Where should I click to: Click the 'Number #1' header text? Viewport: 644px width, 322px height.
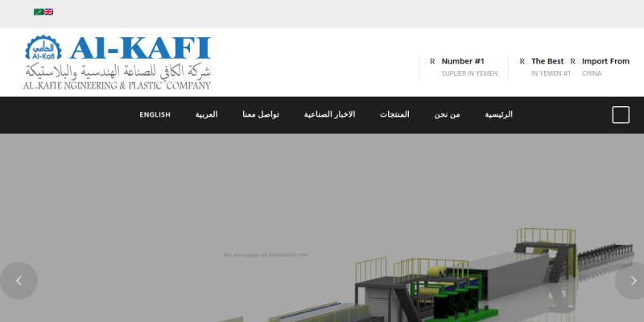click(x=463, y=61)
